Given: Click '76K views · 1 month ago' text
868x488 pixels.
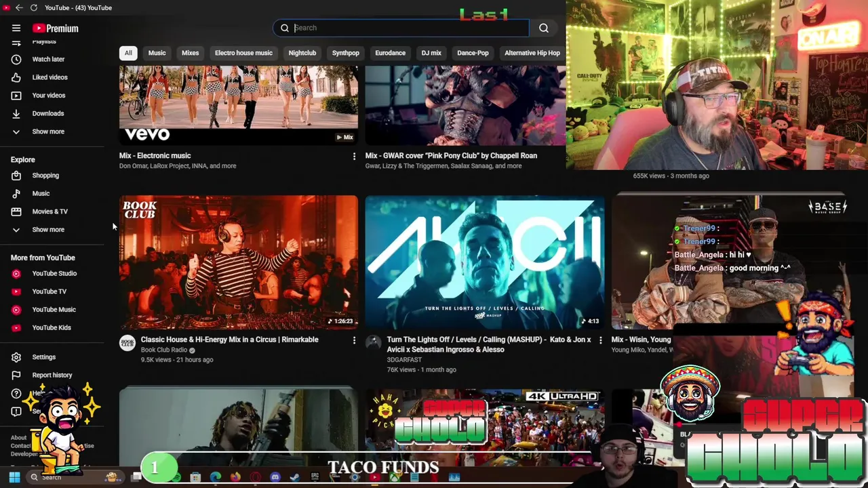Looking at the screenshot, I should pyautogui.click(x=421, y=370).
